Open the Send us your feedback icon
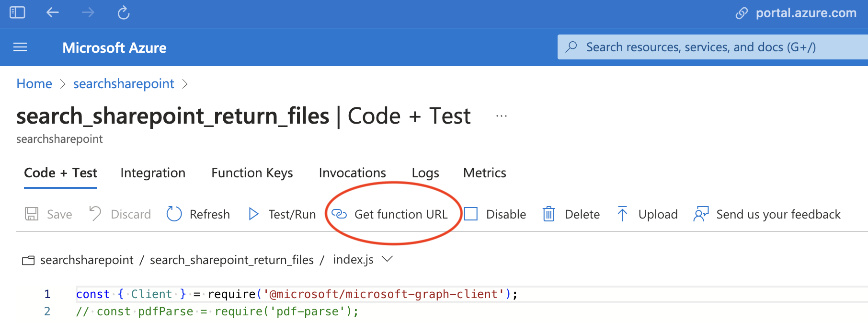Image resolution: width=868 pixels, height=323 pixels. [x=701, y=214]
